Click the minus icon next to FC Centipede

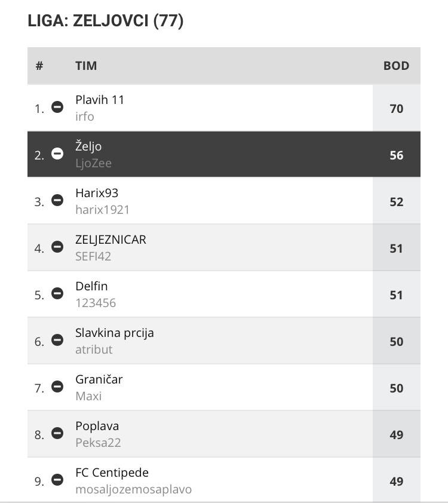(57, 480)
